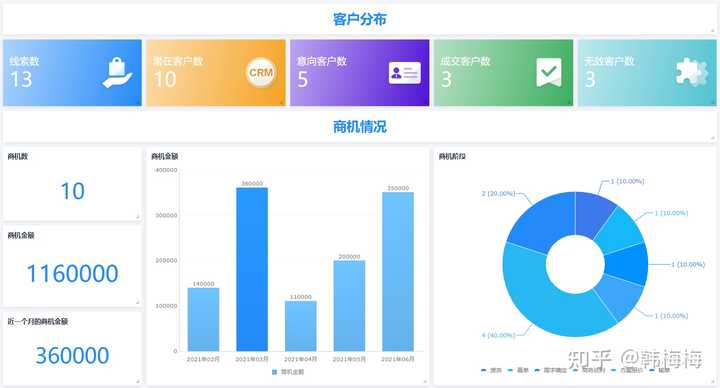Screen dimensions: 720x388
Task: Click the number 3 on 成交客户数 card
Action: (446, 79)
